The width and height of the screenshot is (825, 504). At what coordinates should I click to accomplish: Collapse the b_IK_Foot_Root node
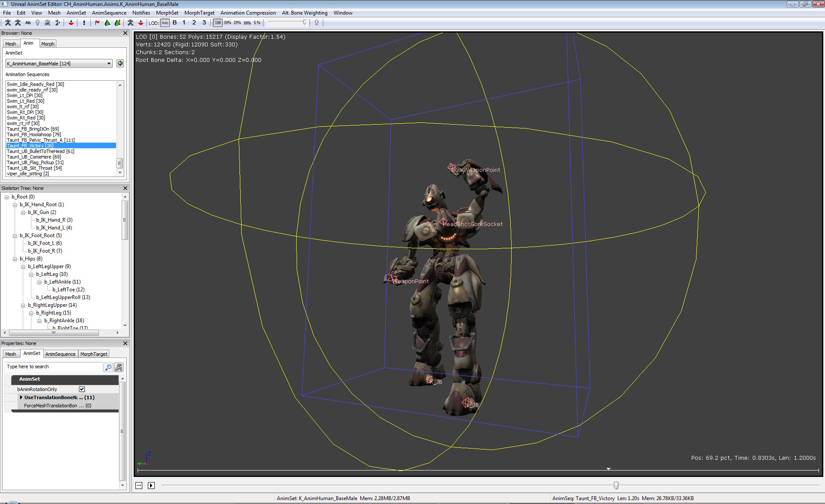[x=15, y=236]
